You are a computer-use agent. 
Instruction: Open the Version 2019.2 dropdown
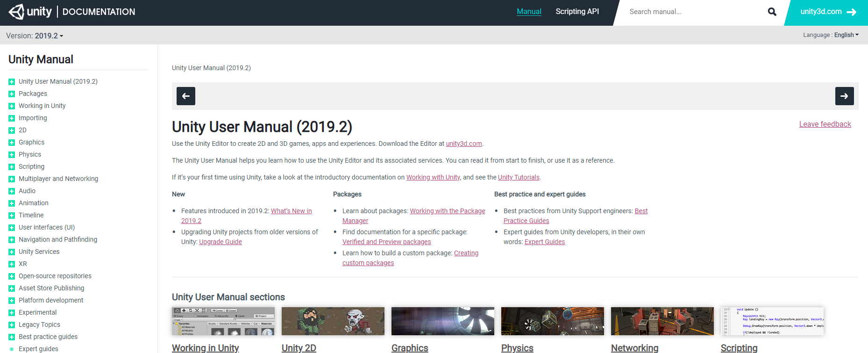pyautogui.click(x=35, y=36)
